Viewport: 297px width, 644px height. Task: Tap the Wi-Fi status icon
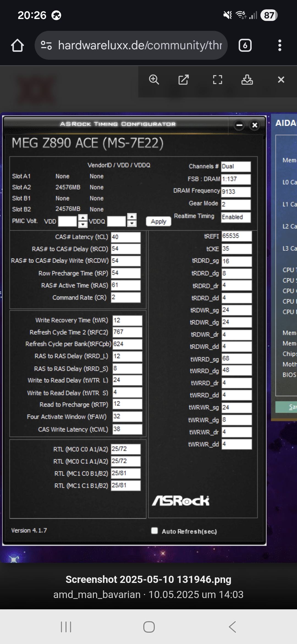point(241,15)
